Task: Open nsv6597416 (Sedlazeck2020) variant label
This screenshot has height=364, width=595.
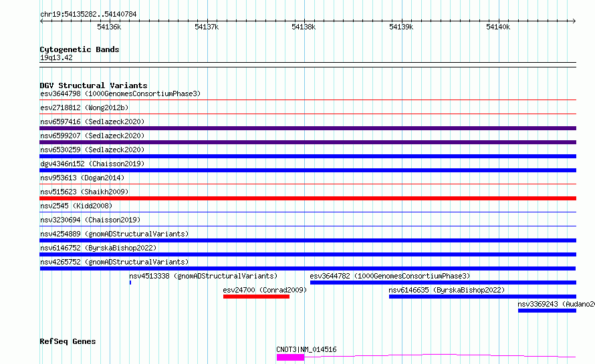Action: coord(92,122)
